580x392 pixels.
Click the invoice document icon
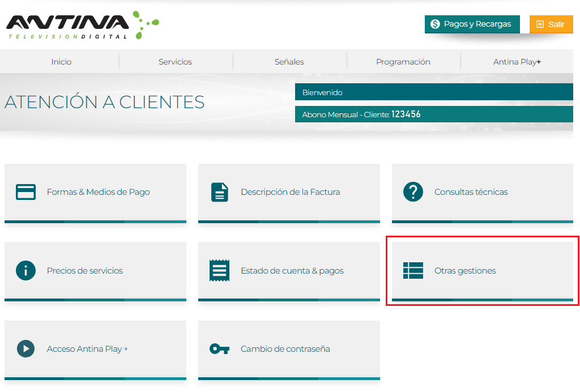point(219,192)
